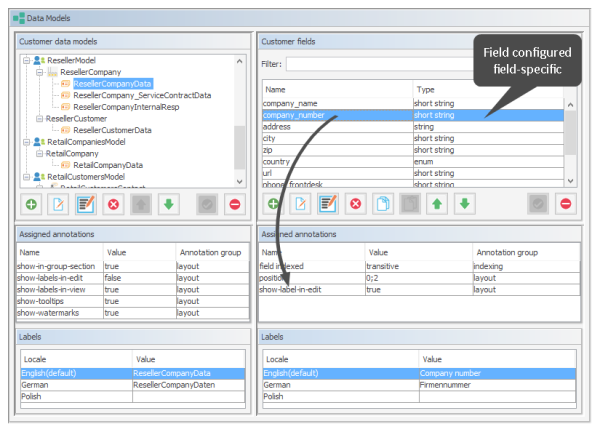Click into the fields Filter box
This screenshot has height=432, width=600.
tap(381, 64)
